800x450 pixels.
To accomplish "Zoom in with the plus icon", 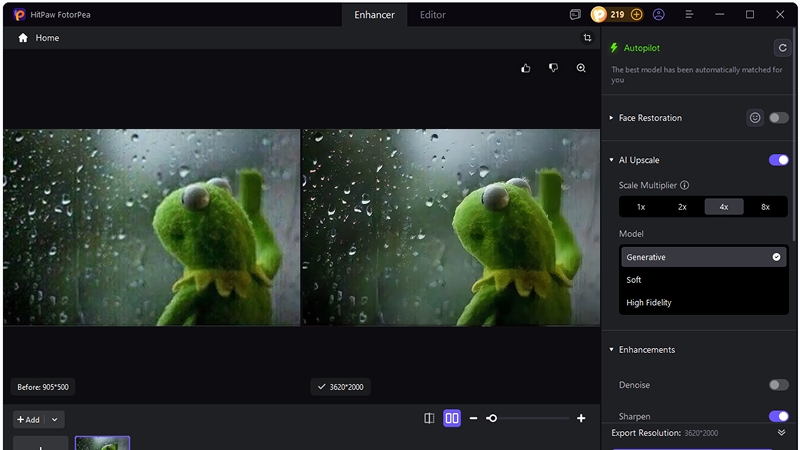I will (581, 418).
